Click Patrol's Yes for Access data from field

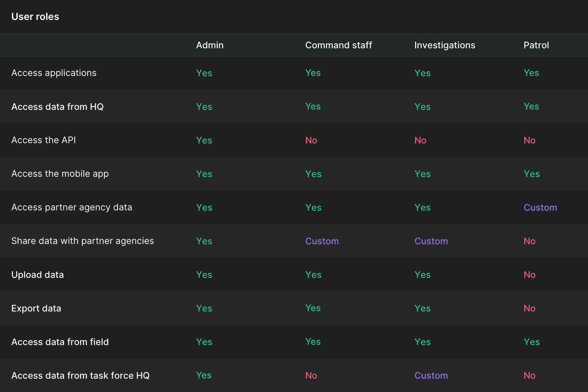click(531, 342)
